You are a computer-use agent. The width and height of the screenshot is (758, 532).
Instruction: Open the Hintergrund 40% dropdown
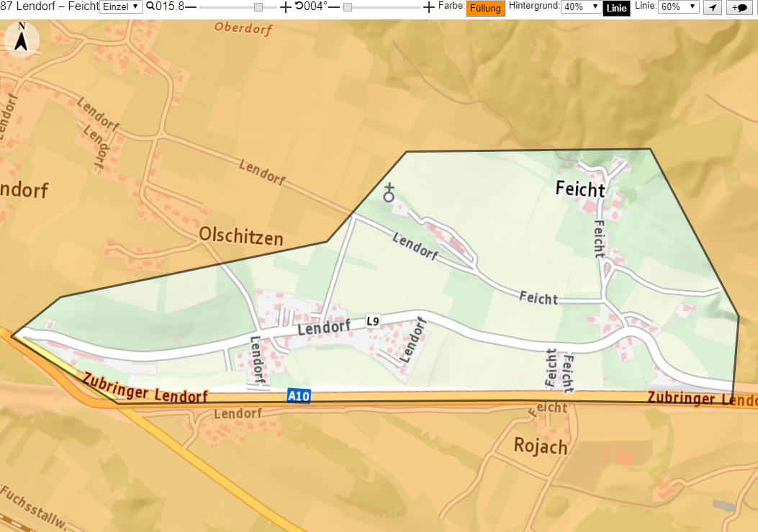pos(581,6)
